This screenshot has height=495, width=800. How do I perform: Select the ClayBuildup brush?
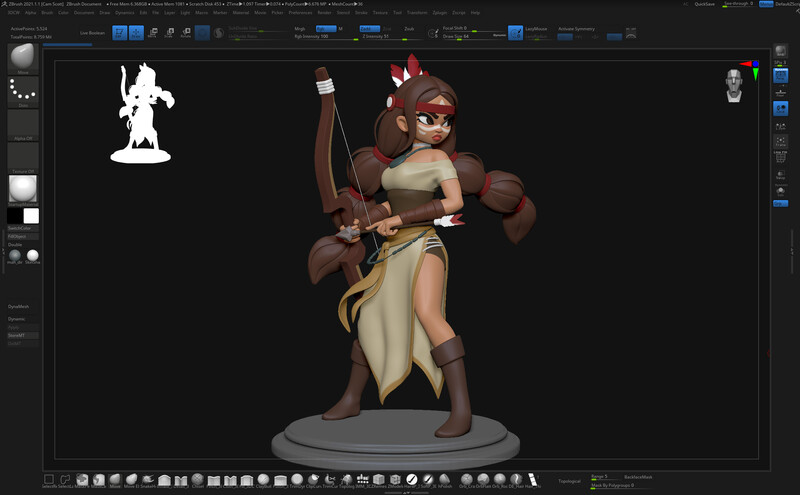(x=263, y=480)
